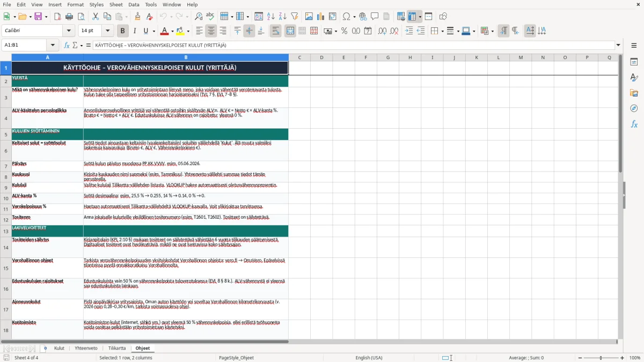Click the zoom out minus button
This screenshot has height=362, width=644.
point(579,358)
